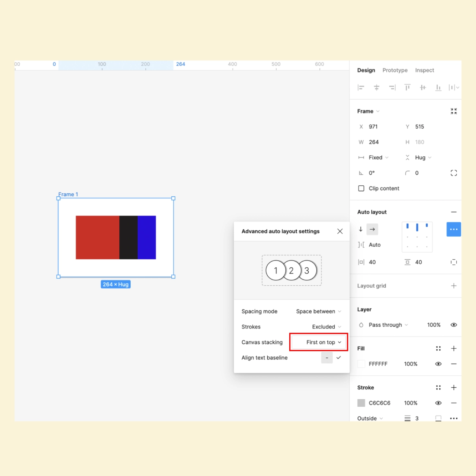Hide the C6C6C6 stroke
The height and width of the screenshot is (476, 476).
(x=438, y=403)
